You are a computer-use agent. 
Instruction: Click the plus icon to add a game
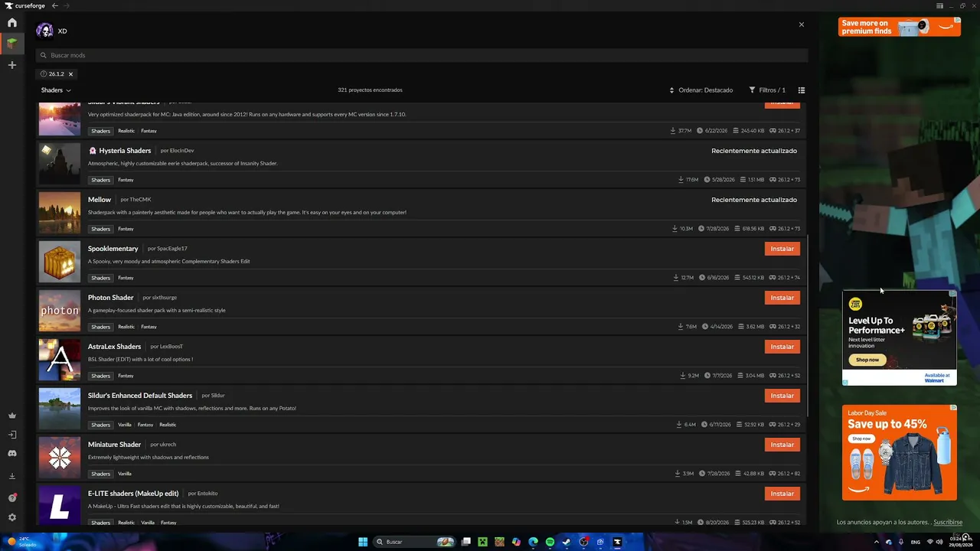(11, 65)
